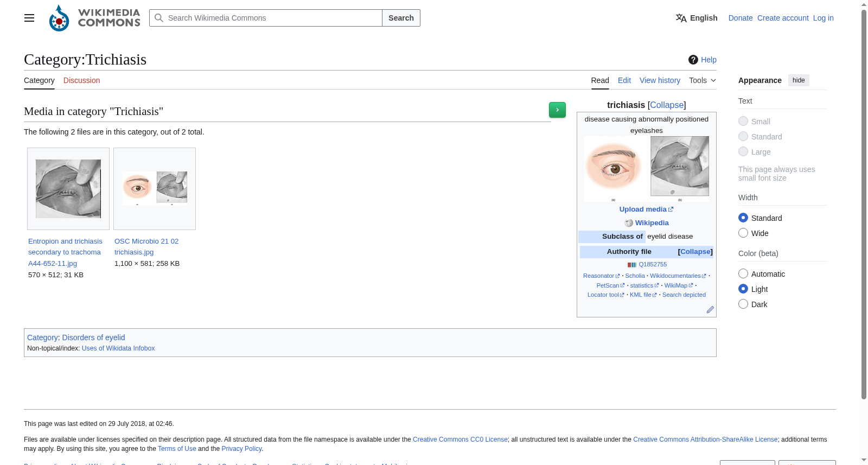The width and height of the screenshot is (868, 465).
Task: Open the View history tab
Action: tap(660, 80)
